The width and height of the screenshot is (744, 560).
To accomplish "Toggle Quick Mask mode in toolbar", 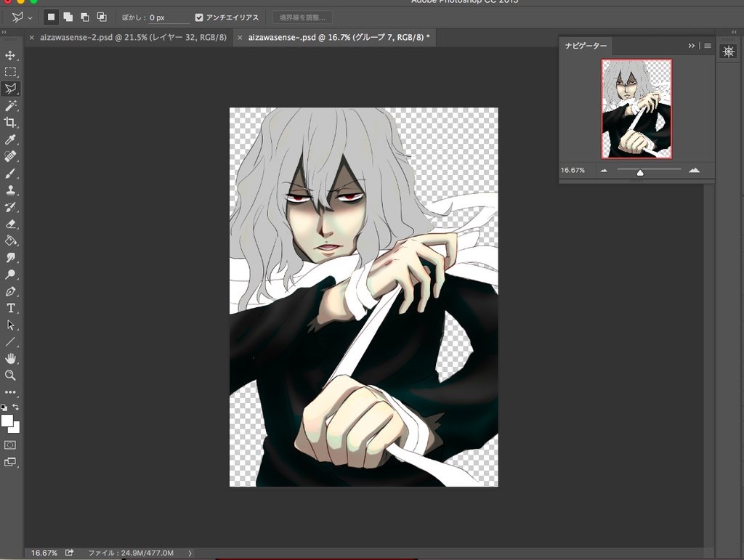I will tap(10, 445).
